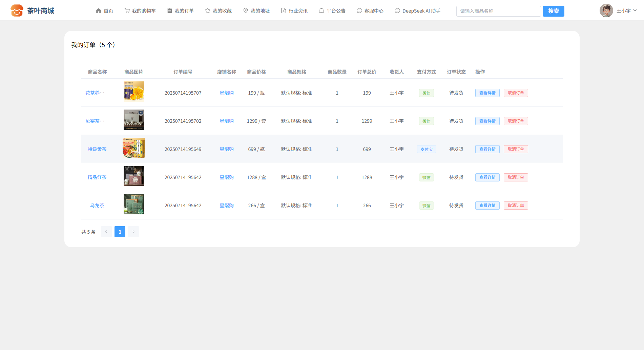The image size is (644, 350).
Task: Click the product name search field
Action: click(x=498, y=11)
